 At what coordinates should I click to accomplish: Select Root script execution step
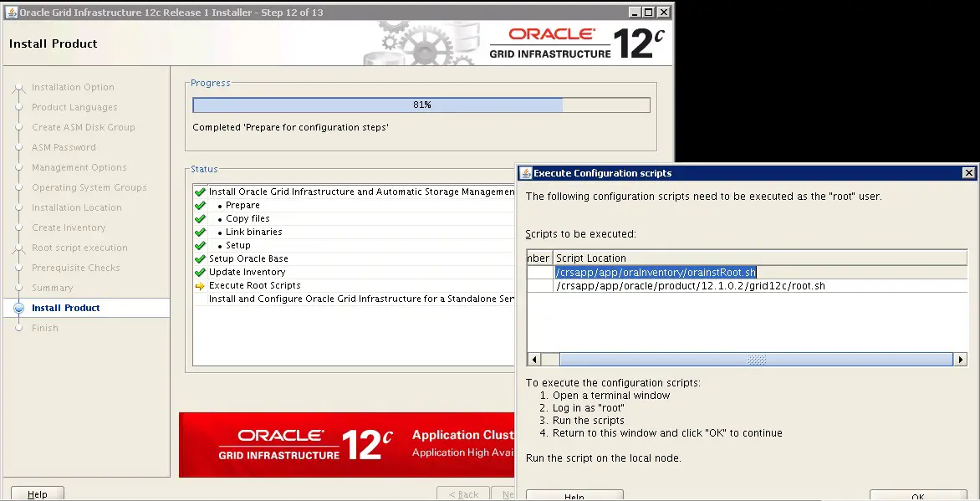pyautogui.click(x=79, y=247)
